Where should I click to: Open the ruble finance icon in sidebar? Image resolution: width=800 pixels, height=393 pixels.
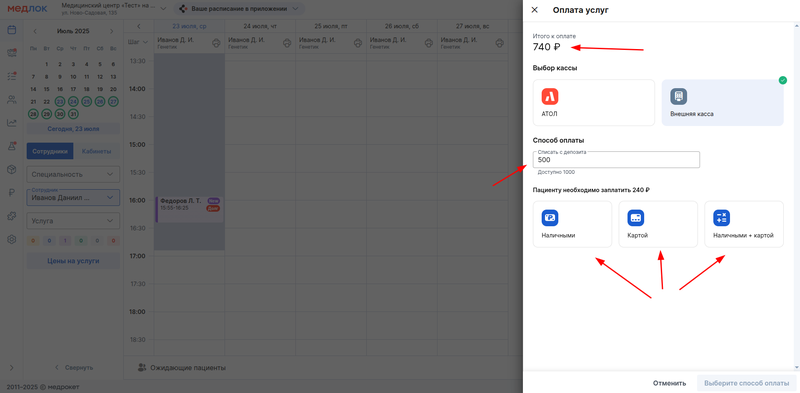pyautogui.click(x=11, y=192)
